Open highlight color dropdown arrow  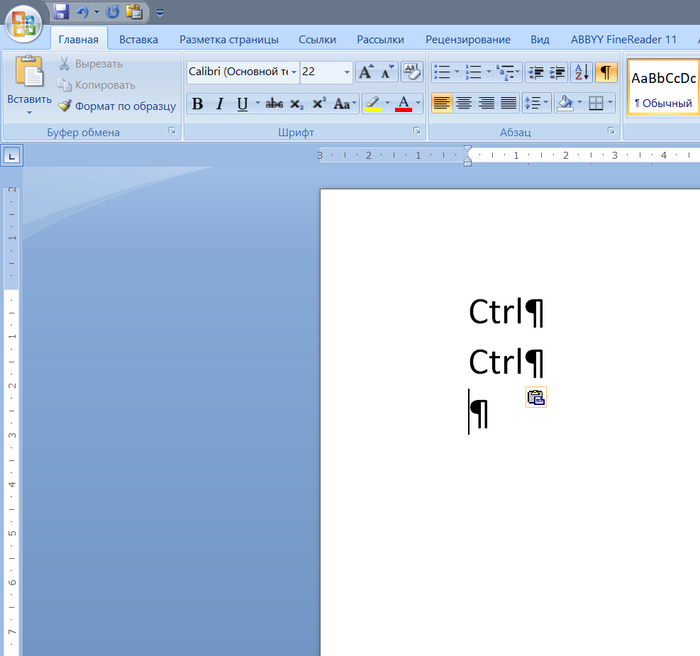(x=388, y=103)
